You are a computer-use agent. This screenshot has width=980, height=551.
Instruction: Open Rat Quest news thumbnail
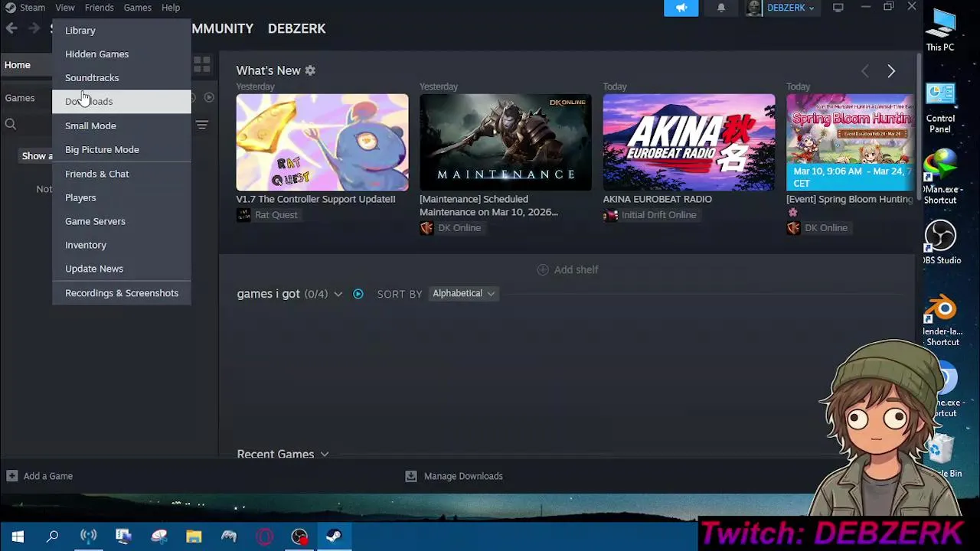coord(322,142)
